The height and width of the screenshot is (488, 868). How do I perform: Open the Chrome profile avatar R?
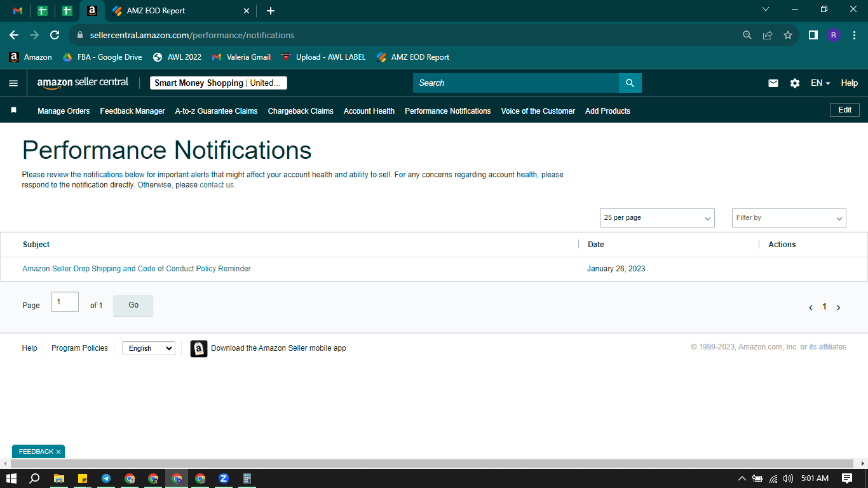pyautogui.click(x=834, y=35)
